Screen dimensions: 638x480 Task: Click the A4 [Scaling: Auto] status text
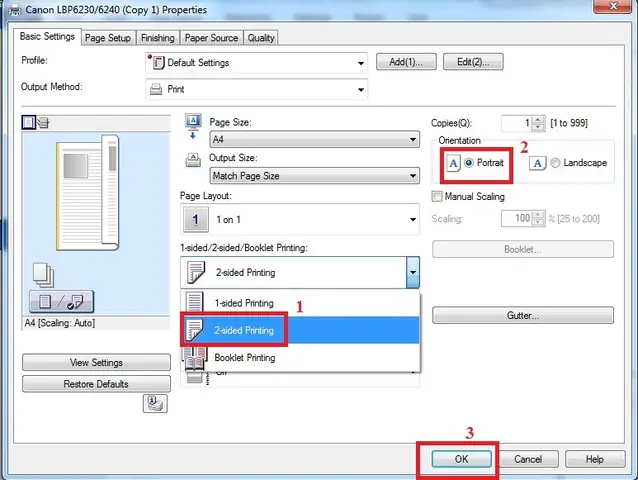(x=59, y=323)
